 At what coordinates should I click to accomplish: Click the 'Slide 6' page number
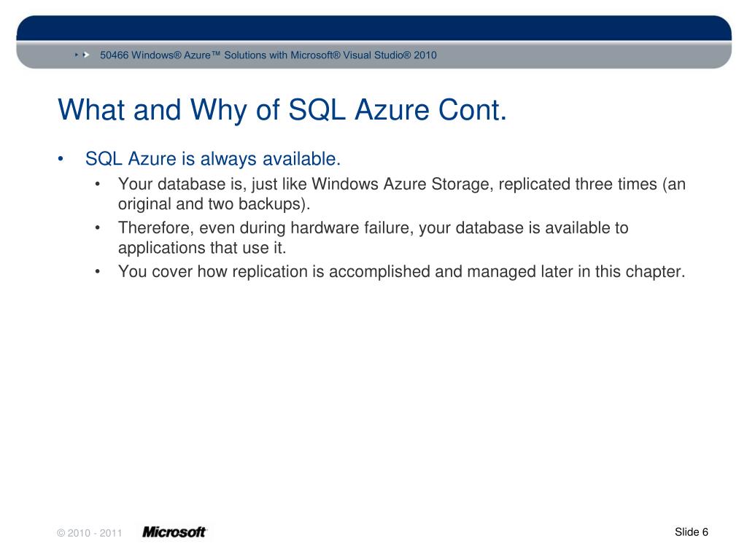pos(692,532)
